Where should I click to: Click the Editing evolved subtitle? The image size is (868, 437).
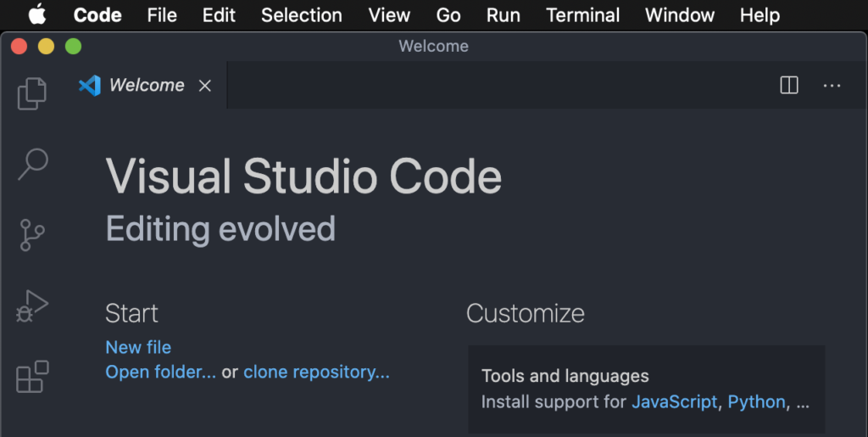pos(220,229)
